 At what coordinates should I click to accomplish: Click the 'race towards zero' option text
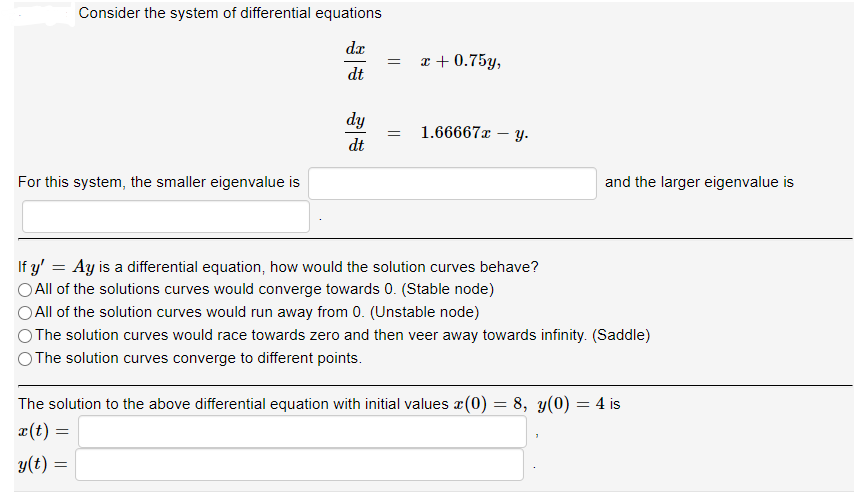[343, 335]
